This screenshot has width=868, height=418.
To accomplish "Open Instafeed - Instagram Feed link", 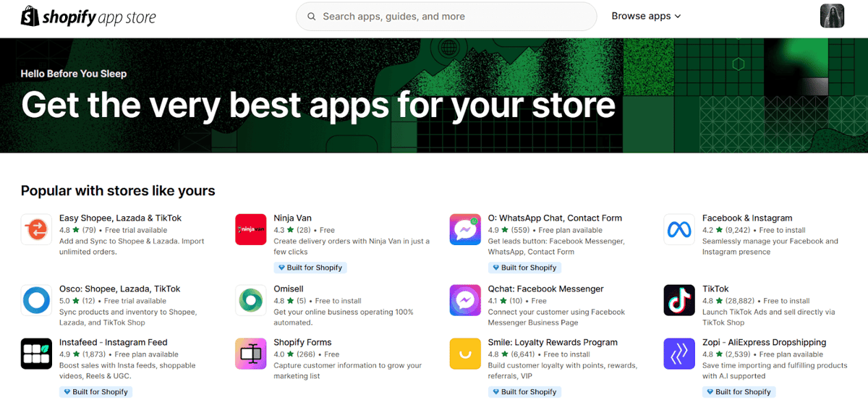I will [114, 342].
